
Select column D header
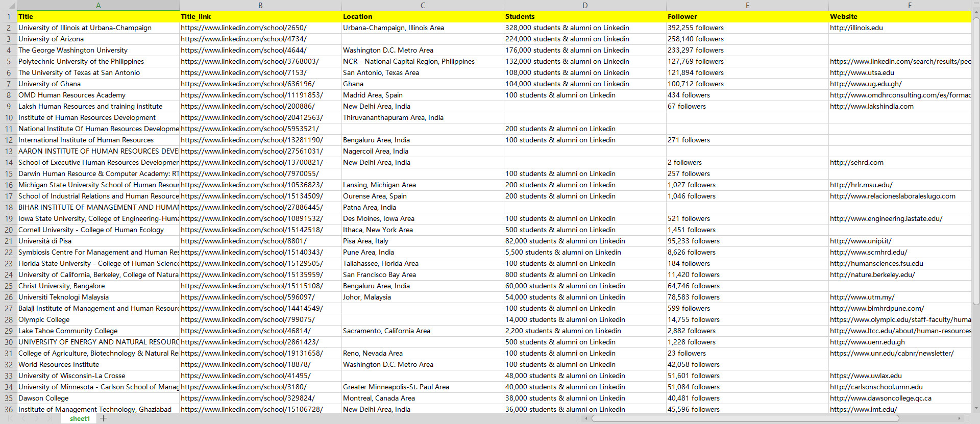coord(585,6)
